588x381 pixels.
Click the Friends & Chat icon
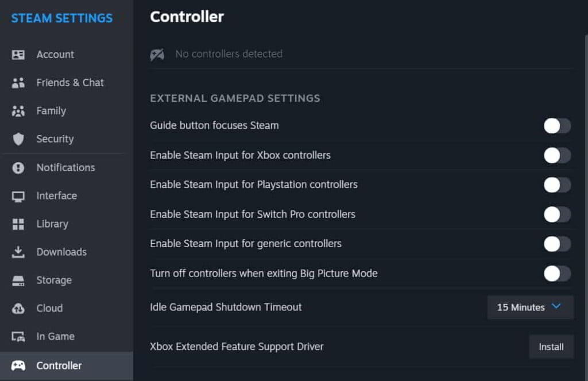tap(20, 82)
